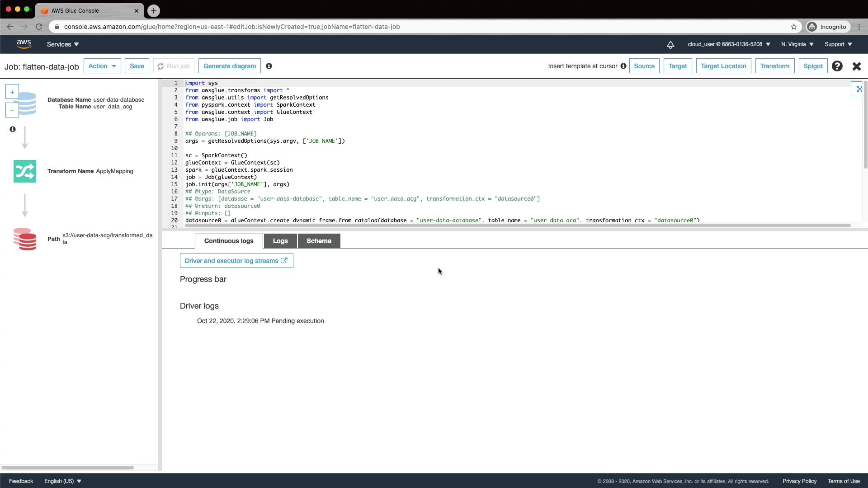Image resolution: width=868 pixels, height=488 pixels.
Task: Switch to the Logs tab
Action: [x=280, y=241]
